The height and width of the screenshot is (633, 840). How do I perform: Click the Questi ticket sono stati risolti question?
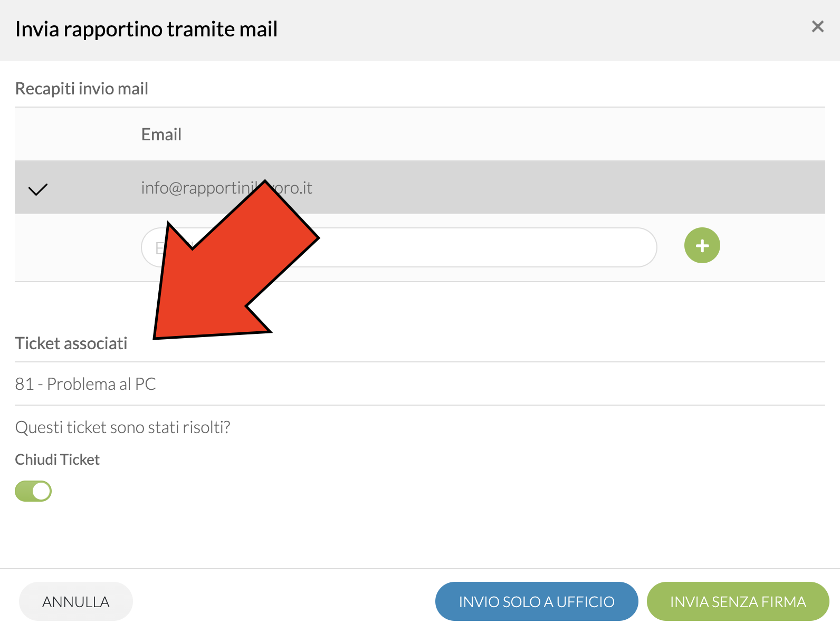coord(123,427)
